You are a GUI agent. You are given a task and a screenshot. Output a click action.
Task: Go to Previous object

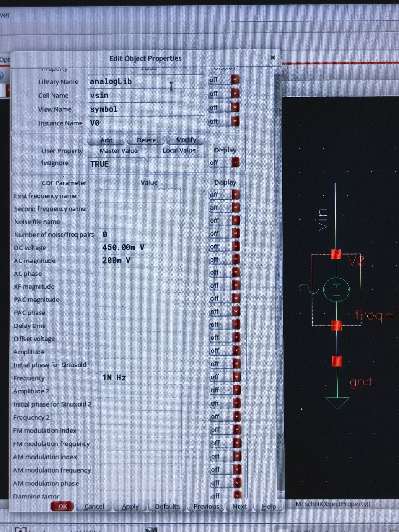tap(206, 506)
